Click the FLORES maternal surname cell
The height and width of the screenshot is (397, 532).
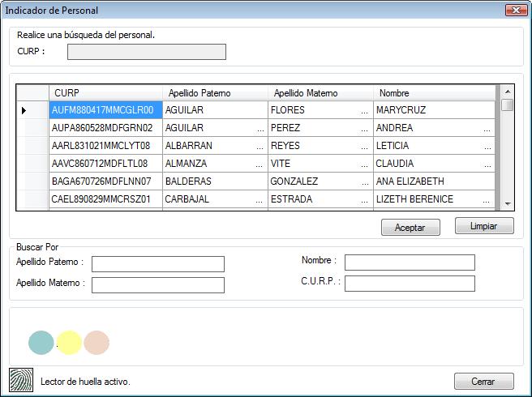(x=320, y=110)
